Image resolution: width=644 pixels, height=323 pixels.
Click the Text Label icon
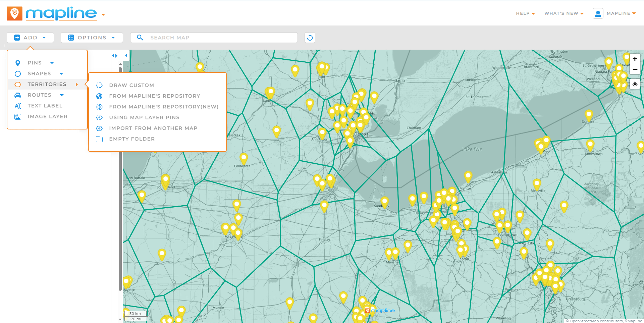pos(18,106)
